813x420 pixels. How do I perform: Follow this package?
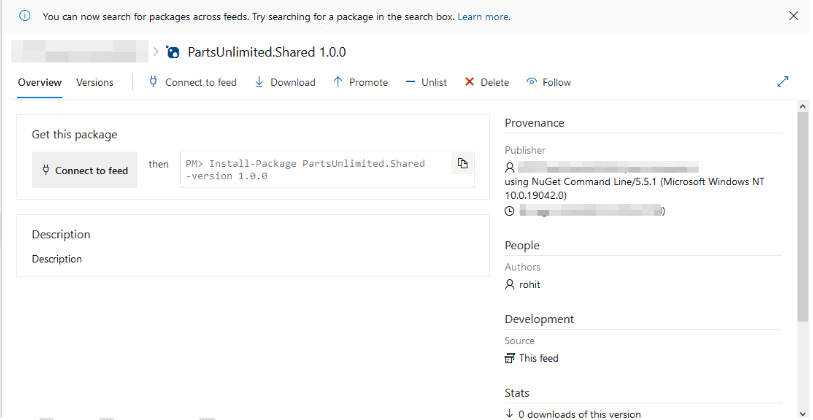pyautogui.click(x=549, y=82)
